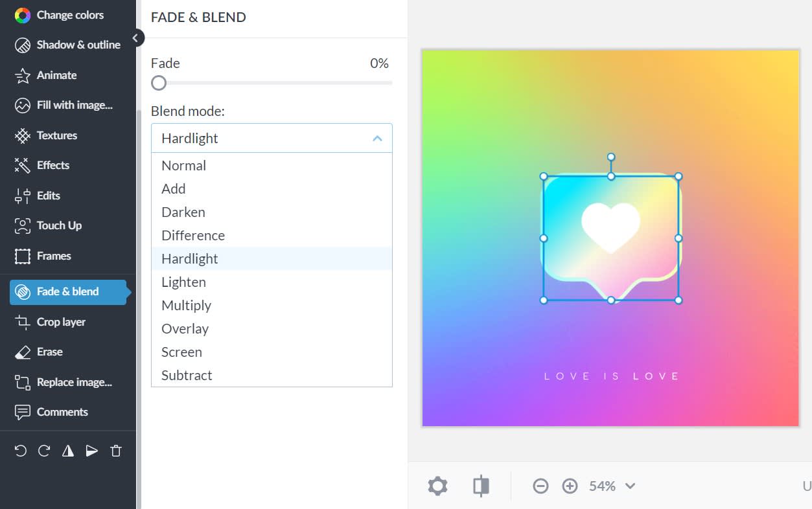Click the zoom out minus icon
Screen dimensions: 812x509
[540, 486]
